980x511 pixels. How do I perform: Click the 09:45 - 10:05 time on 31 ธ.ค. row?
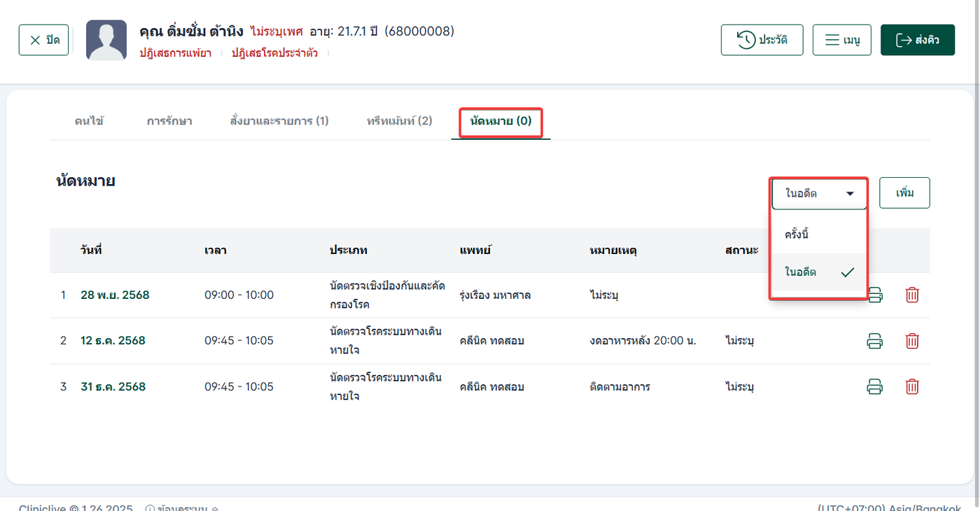tap(239, 386)
